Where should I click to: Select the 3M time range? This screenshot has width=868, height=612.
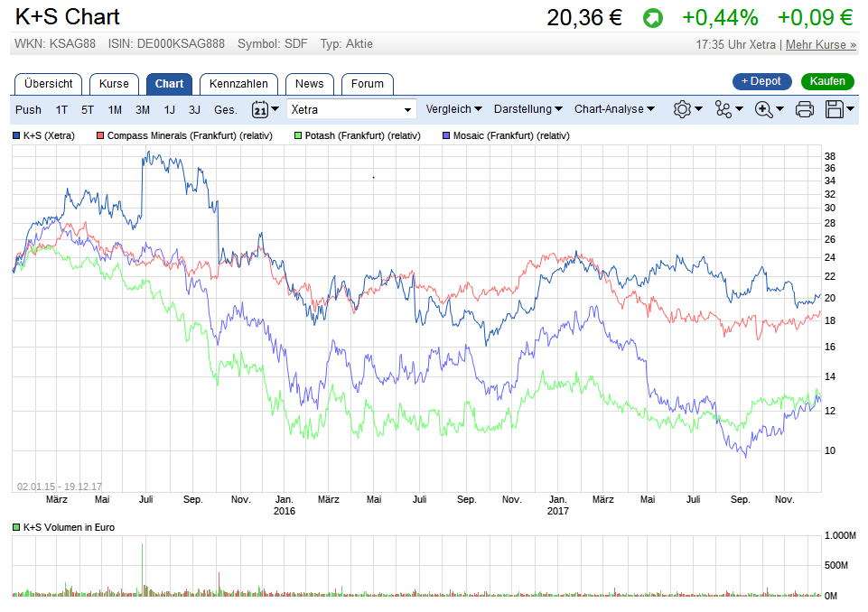tap(143, 109)
